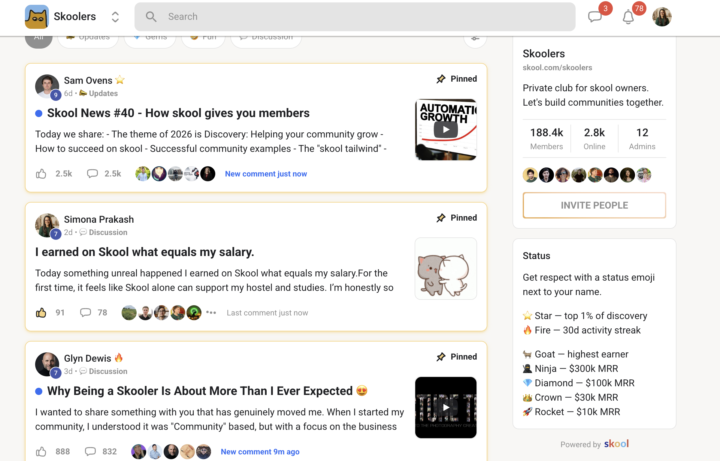Open comments on Glyn's post with 832
The width and height of the screenshot is (720, 461).
pyautogui.click(x=90, y=451)
